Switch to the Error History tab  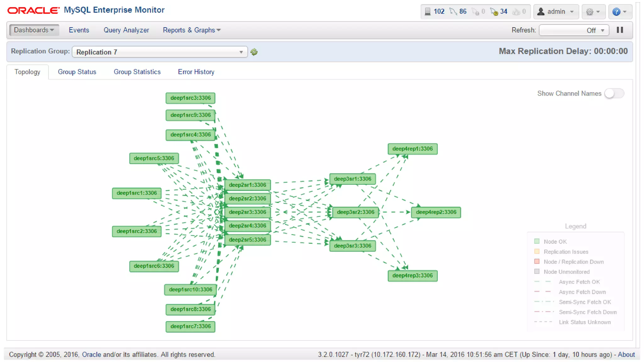(196, 72)
